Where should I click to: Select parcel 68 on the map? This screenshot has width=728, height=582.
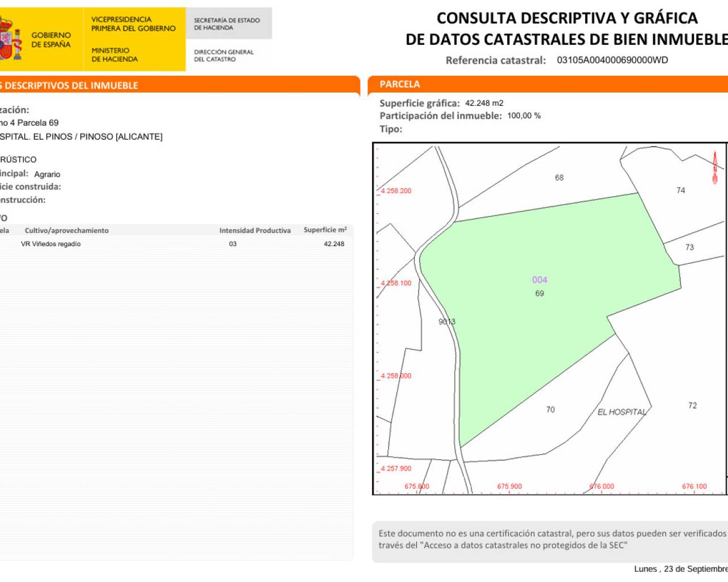click(x=559, y=178)
